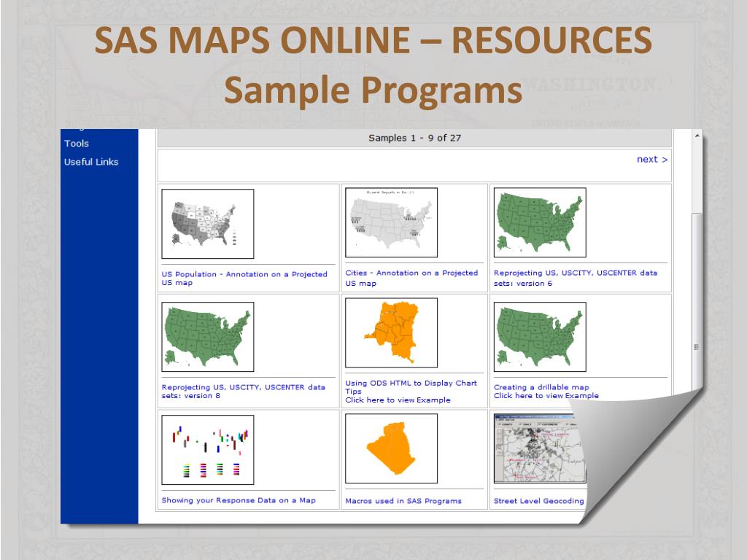Open Creating a drillable map link

click(541, 387)
